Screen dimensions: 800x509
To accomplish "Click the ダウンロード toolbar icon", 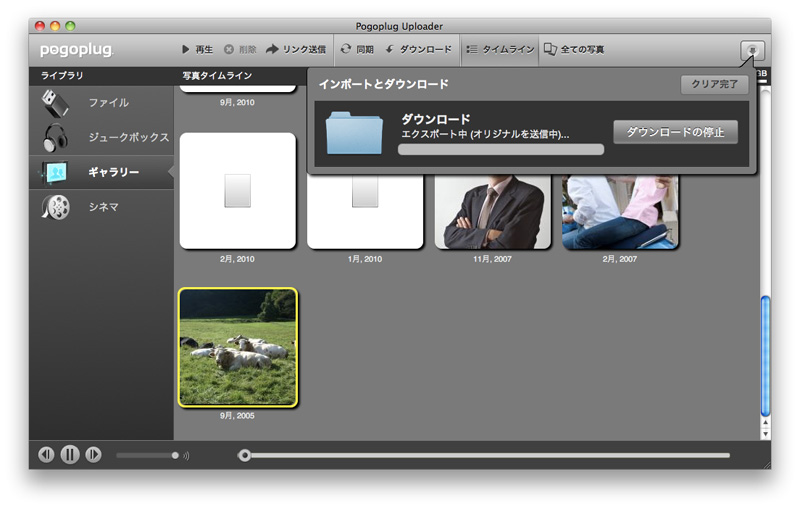I will (389, 49).
